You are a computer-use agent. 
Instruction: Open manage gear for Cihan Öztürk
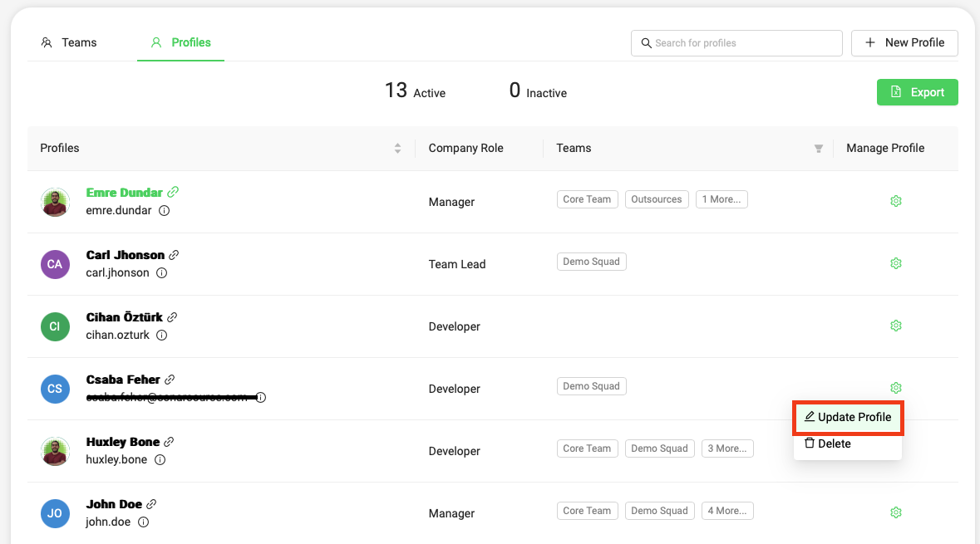pyautogui.click(x=895, y=326)
